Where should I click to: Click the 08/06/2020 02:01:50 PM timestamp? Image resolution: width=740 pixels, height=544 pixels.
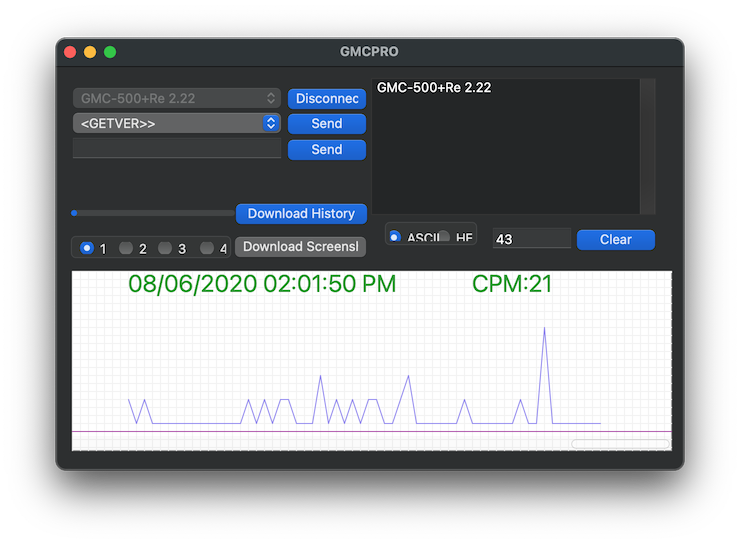pos(262,284)
